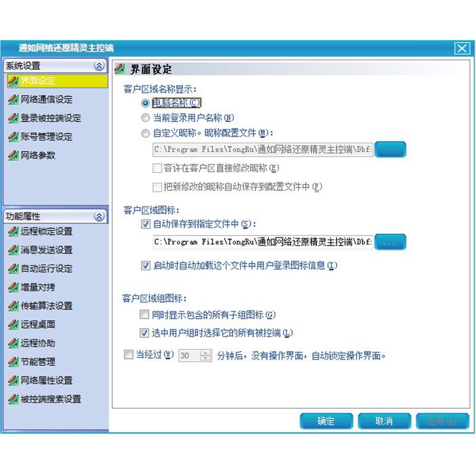Open 远程桌面 via its sidebar icon
The height and width of the screenshot is (476, 476).
tap(13, 324)
